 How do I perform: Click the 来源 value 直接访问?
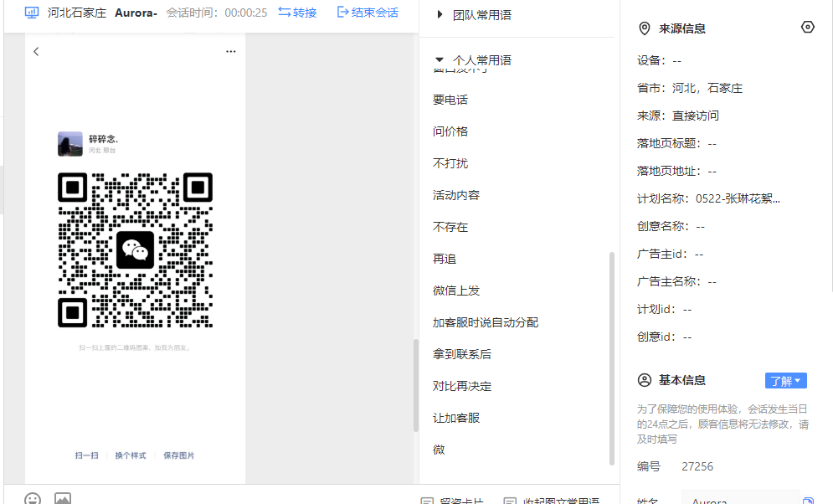point(696,116)
